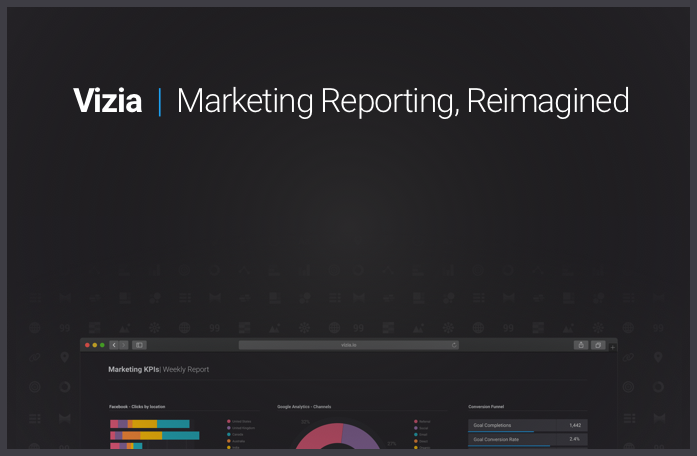Click the 'Marketing Reporting, Reimagined' headline
697x456 pixels.
402,101
